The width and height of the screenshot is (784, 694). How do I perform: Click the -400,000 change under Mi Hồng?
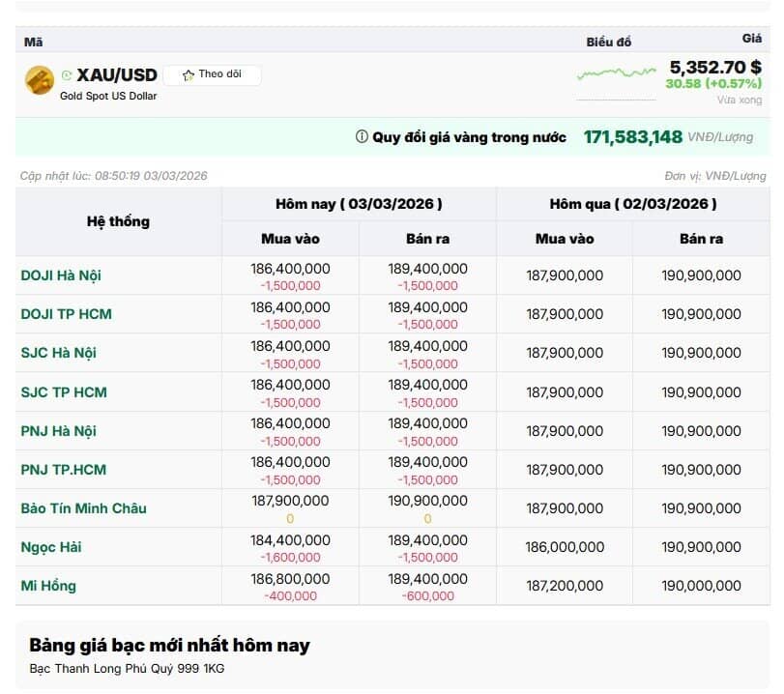(x=290, y=596)
